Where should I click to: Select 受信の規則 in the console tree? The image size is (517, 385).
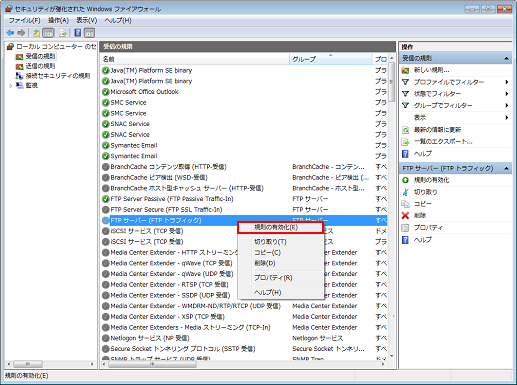click(x=40, y=56)
